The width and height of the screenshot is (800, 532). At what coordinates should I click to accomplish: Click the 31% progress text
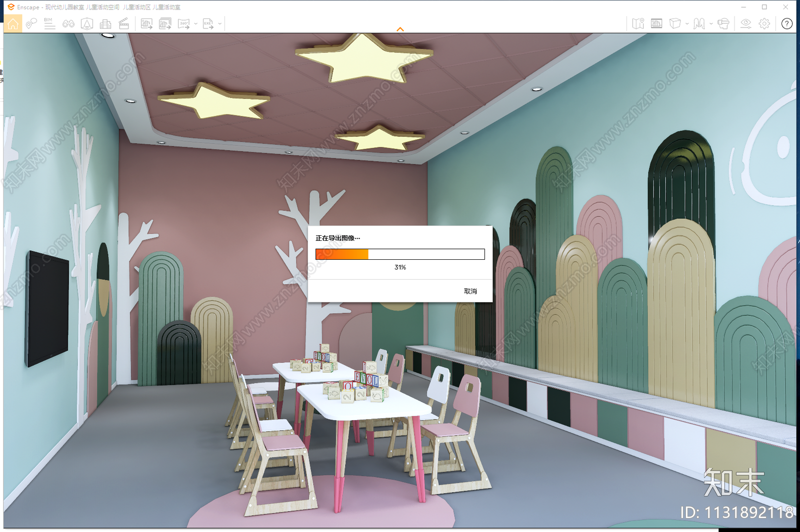400,267
